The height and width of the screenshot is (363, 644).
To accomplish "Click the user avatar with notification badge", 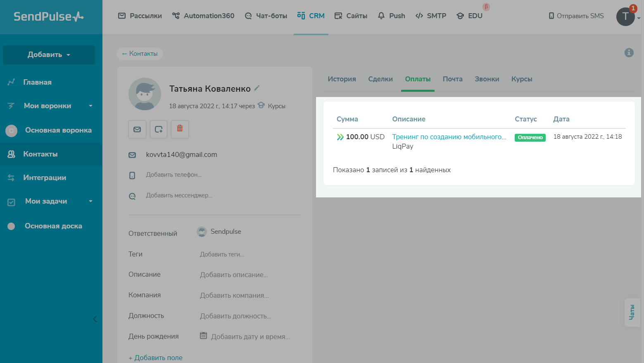I will tap(625, 17).
